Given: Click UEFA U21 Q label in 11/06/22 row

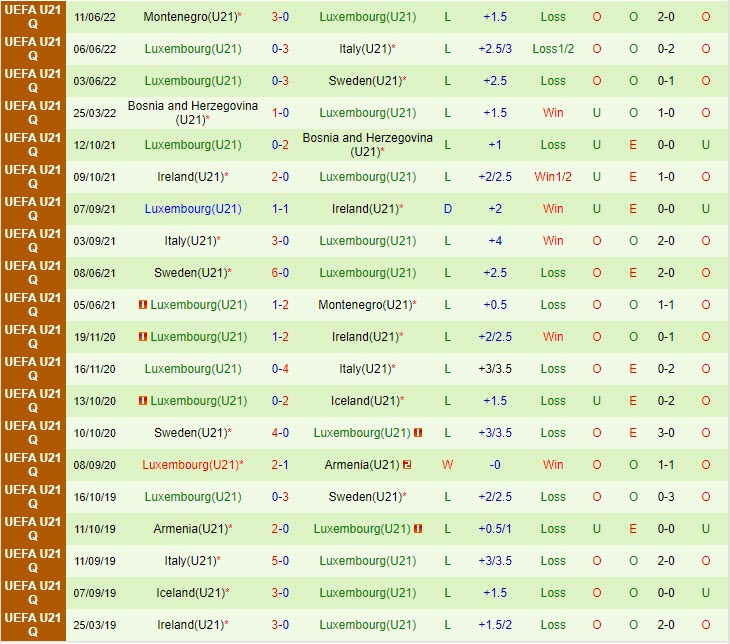Looking at the screenshot, I should click(33, 17).
